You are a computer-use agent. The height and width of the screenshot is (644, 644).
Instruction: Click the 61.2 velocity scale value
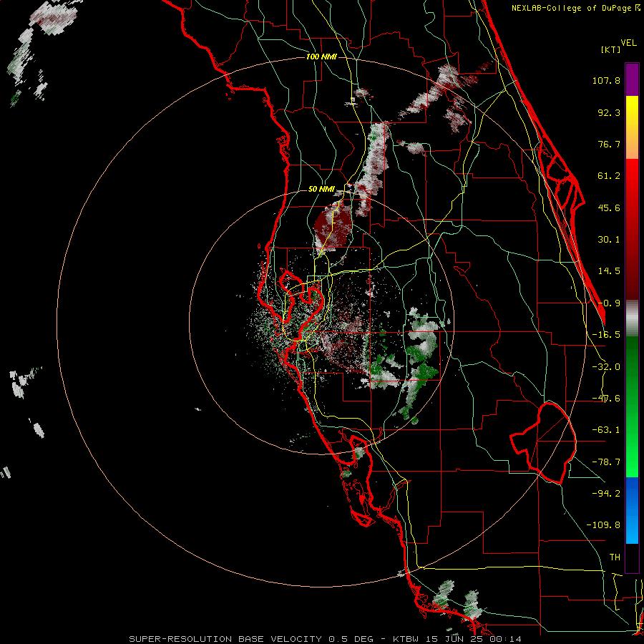[x=609, y=176]
